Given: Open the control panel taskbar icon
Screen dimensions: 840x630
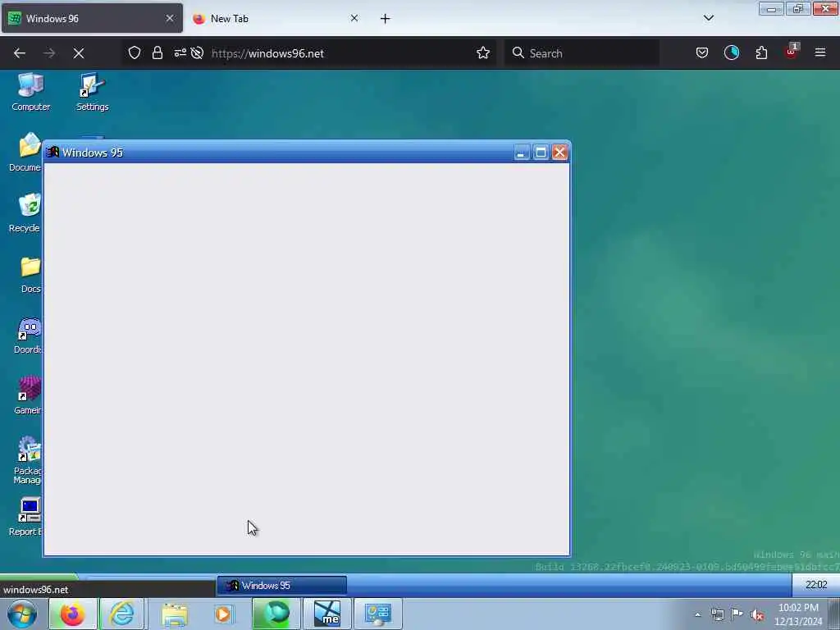Looking at the screenshot, I should point(377,614).
